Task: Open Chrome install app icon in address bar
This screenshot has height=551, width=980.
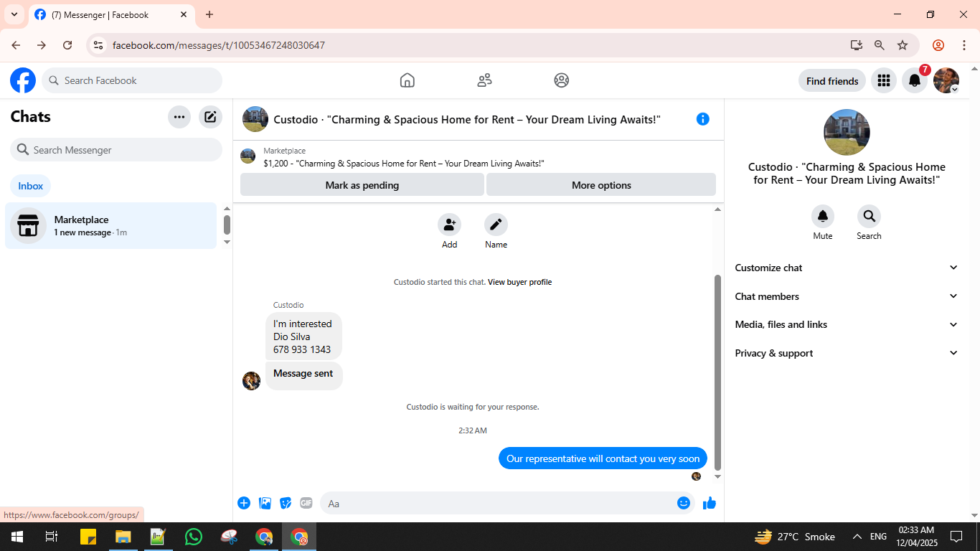Action: click(857, 45)
